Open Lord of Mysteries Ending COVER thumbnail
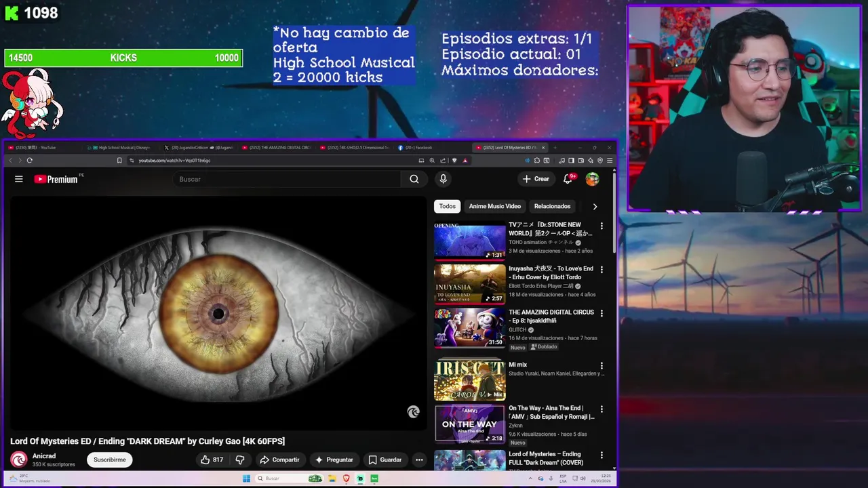Viewport: 868px width, 488px height. click(470, 460)
